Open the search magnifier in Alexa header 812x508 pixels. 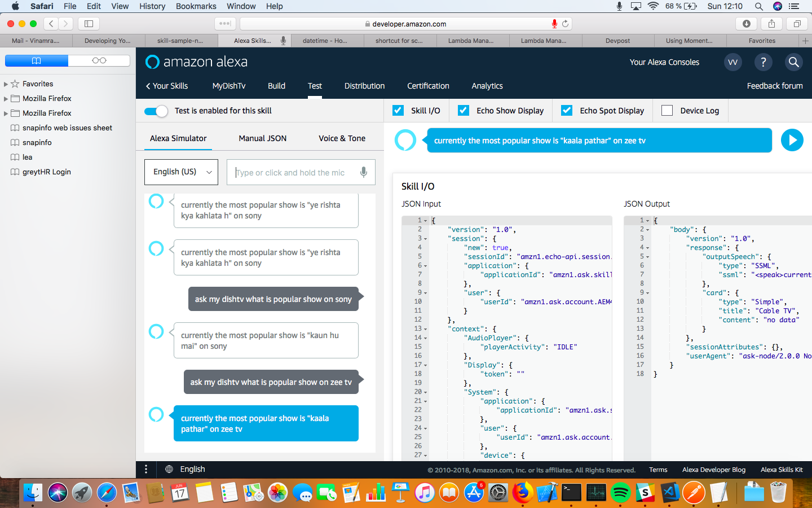coord(793,62)
